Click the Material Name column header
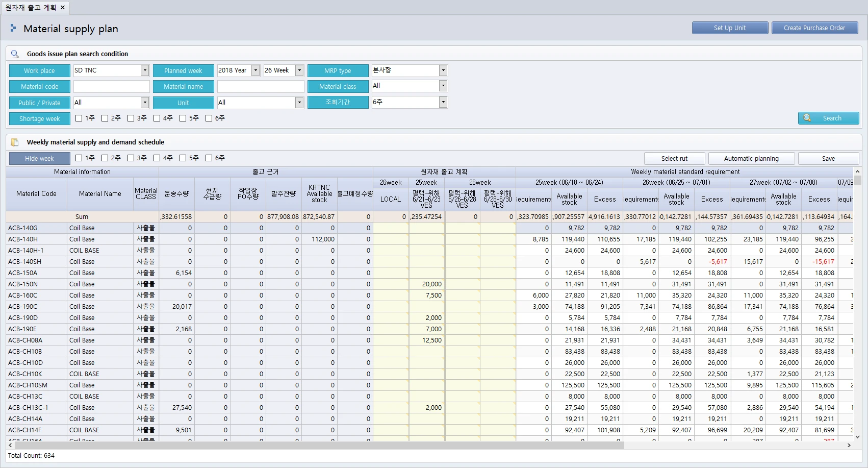Viewport: 868px width, 468px height. tap(100, 194)
